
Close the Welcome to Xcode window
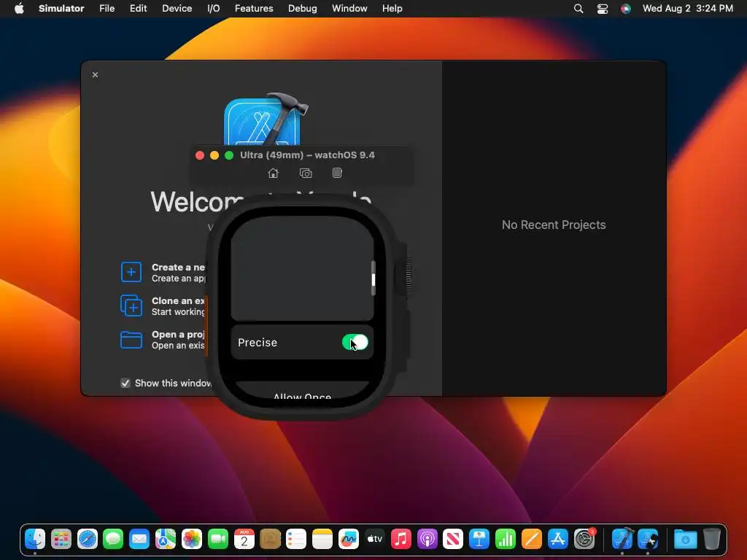pyautogui.click(x=96, y=75)
